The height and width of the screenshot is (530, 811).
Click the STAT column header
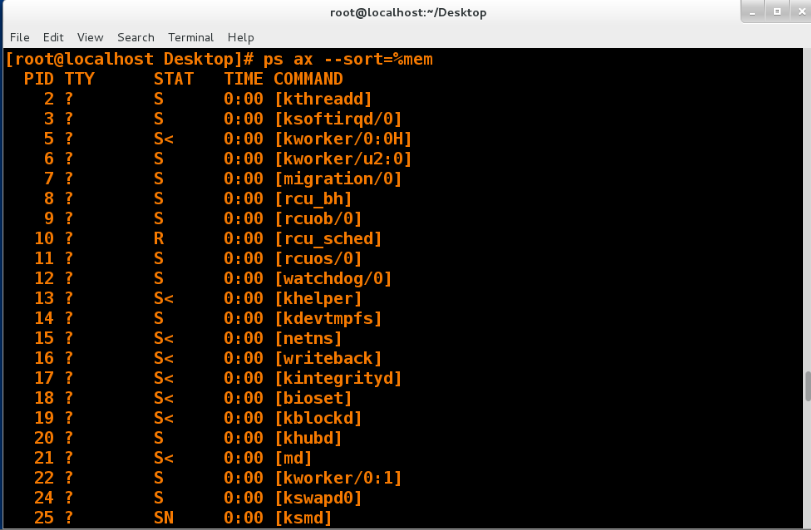pyautogui.click(x=173, y=79)
